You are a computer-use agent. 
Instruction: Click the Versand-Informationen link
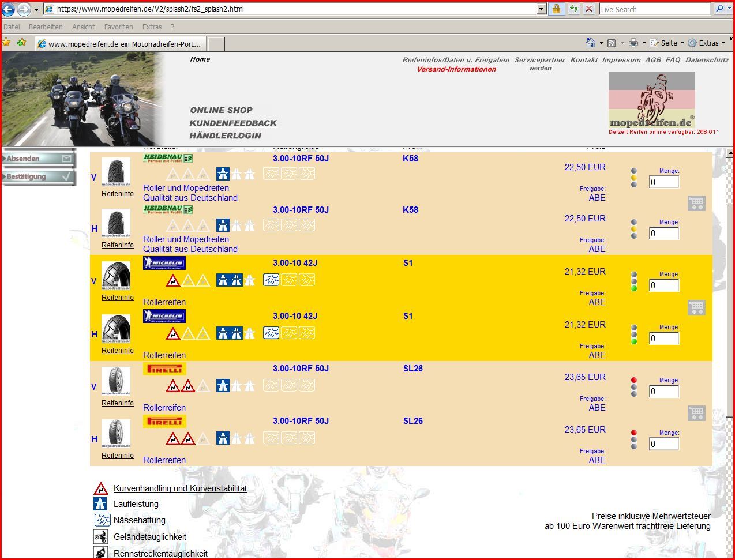pyautogui.click(x=456, y=69)
